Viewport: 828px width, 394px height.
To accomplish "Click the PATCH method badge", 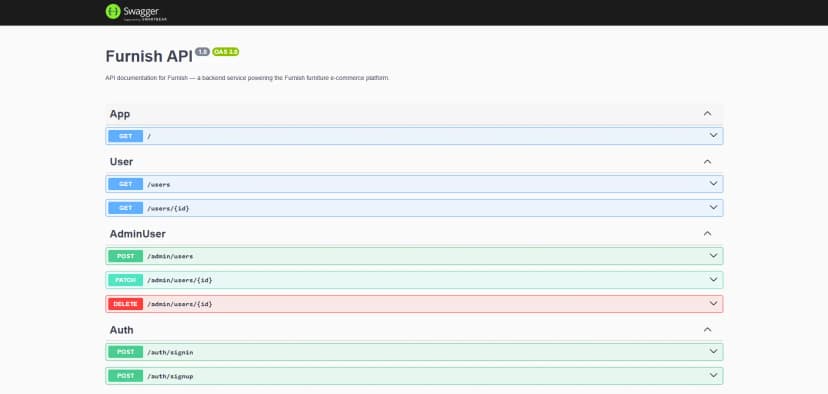I will coord(126,280).
